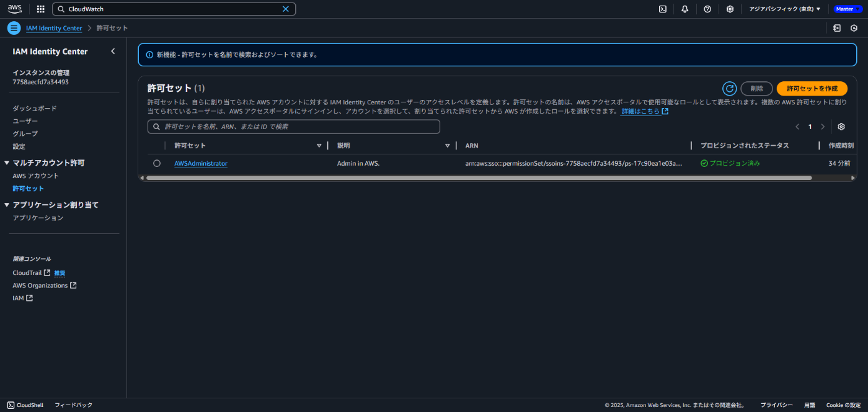
Task: Clear the CloudWatch search text
Action: click(286, 9)
